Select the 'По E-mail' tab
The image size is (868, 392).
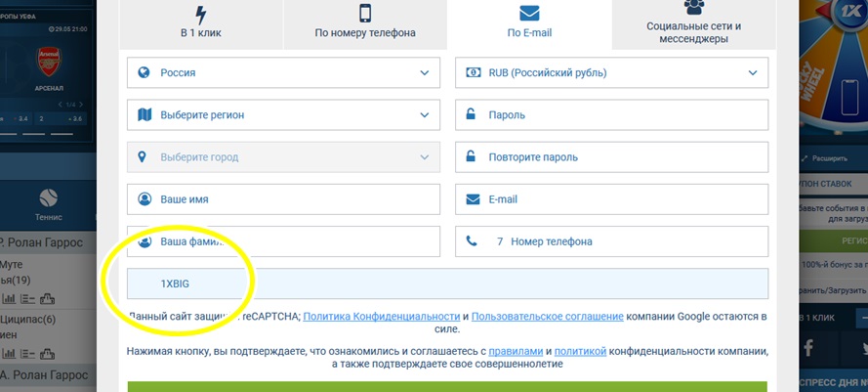pyautogui.click(x=529, y=25)
